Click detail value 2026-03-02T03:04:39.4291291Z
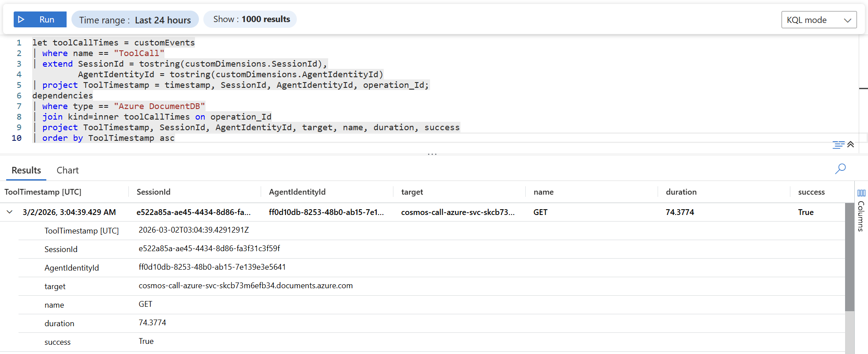Screen dimensions: 868x354 click(194, 230)
